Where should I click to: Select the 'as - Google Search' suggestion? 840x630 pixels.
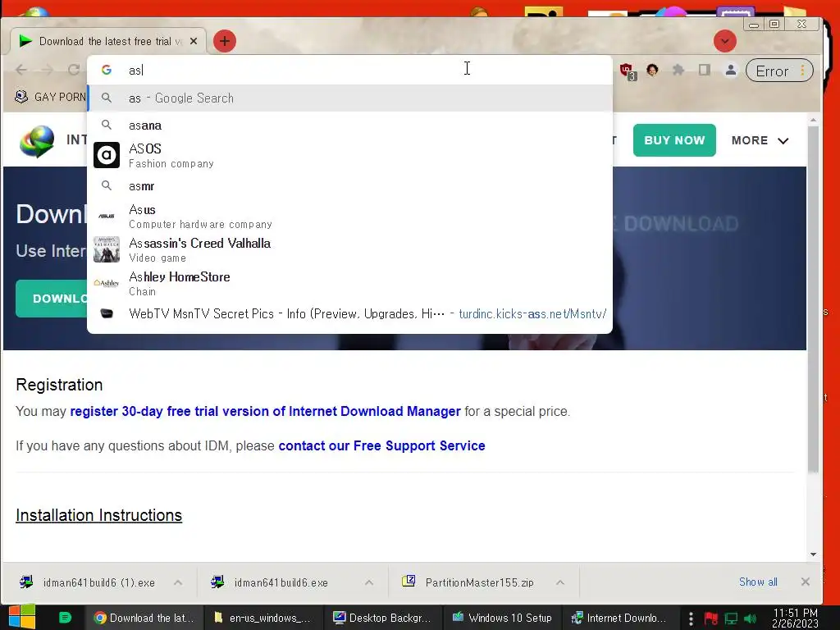349,98
